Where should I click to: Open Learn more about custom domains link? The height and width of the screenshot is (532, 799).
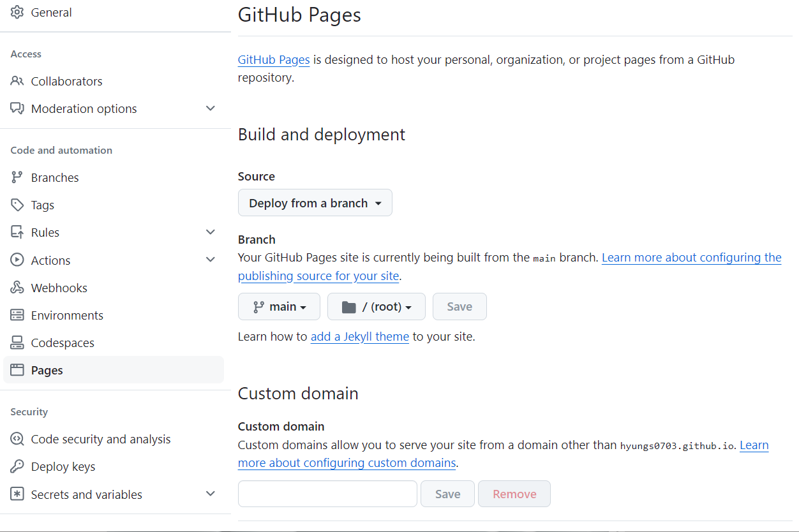347,462
